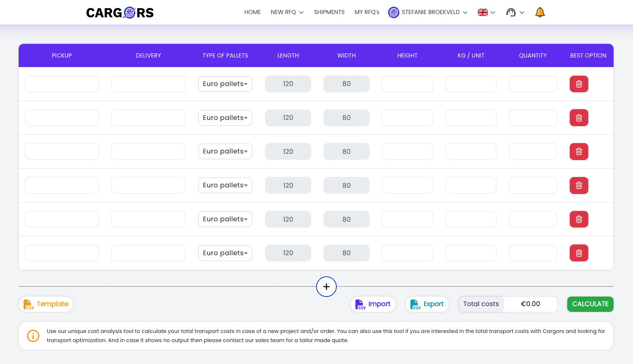Click the second row Pickup field
Screen dimensions: 633x364
point(62,118)
